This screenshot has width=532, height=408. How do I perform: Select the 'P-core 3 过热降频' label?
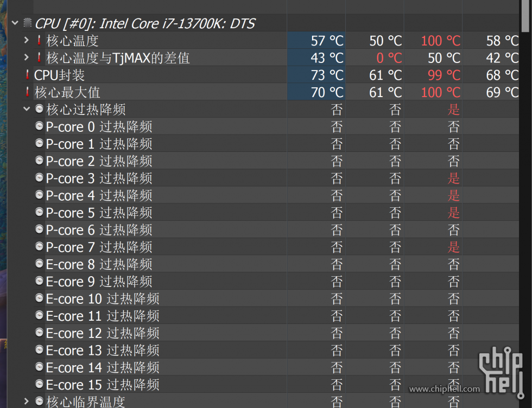click(99, 178)
